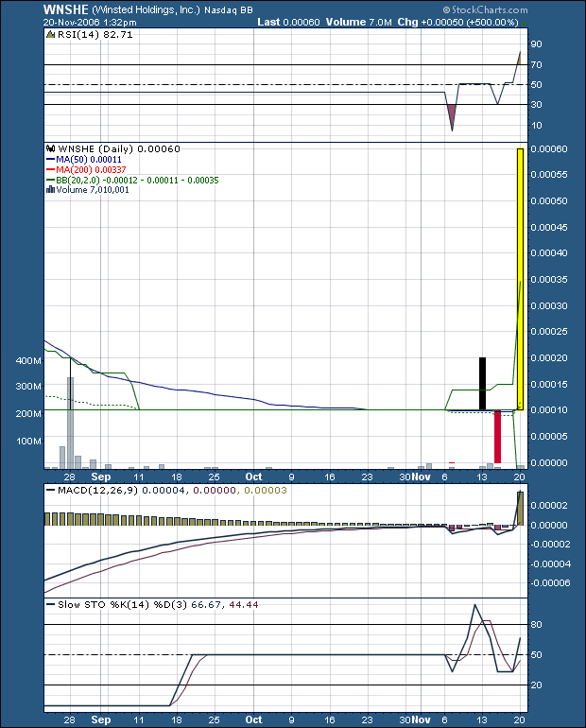Click the company name (Winsted Holdings, Inc.)

pos(146,9)
